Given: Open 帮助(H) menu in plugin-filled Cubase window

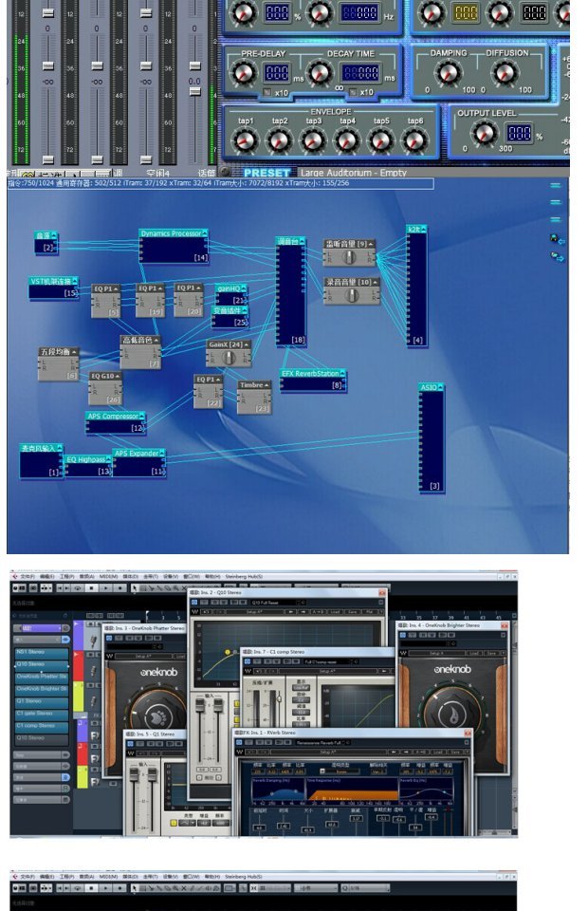Looking at the screenshot, I should [x=211, y=577].
